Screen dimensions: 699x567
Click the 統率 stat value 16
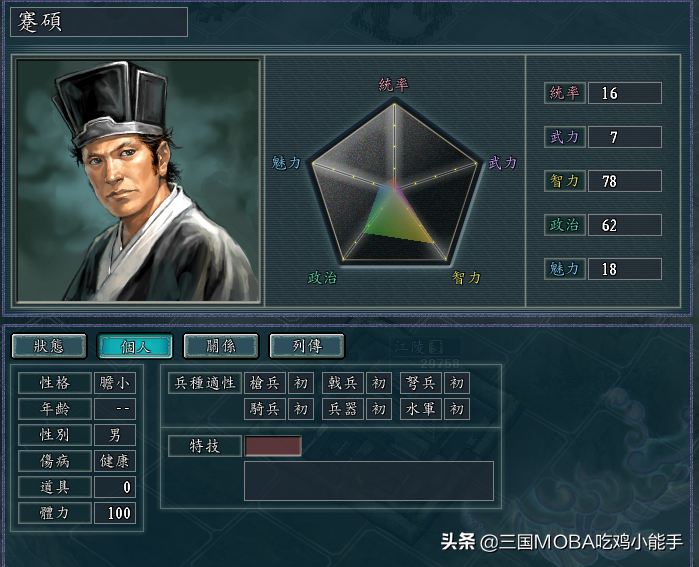[625, 93]
